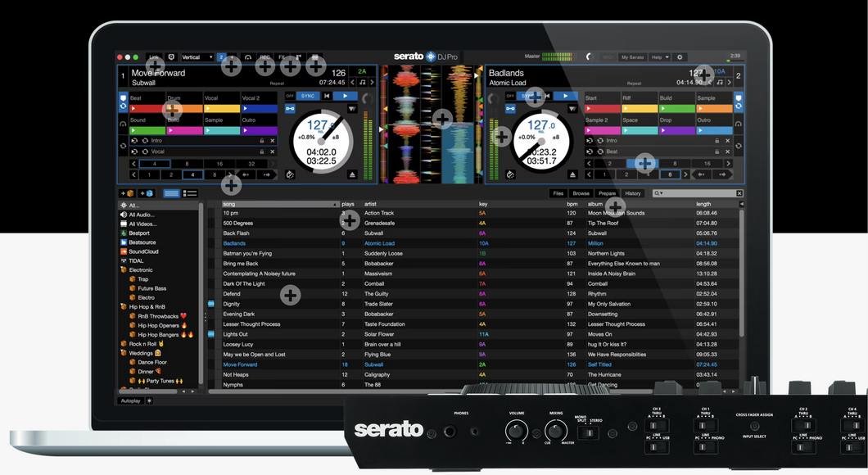
Task: Trigger red Beat cue point on left deck
Action: [147, 108]
